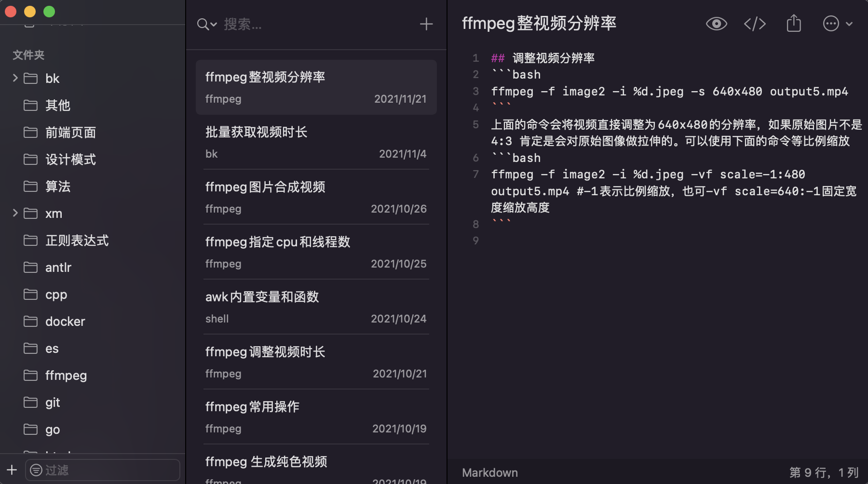Image resolution: width=868 pixels, height=484 pixels.
Task: Select the ffmpeg folder
Action: [x=66, y=376]
